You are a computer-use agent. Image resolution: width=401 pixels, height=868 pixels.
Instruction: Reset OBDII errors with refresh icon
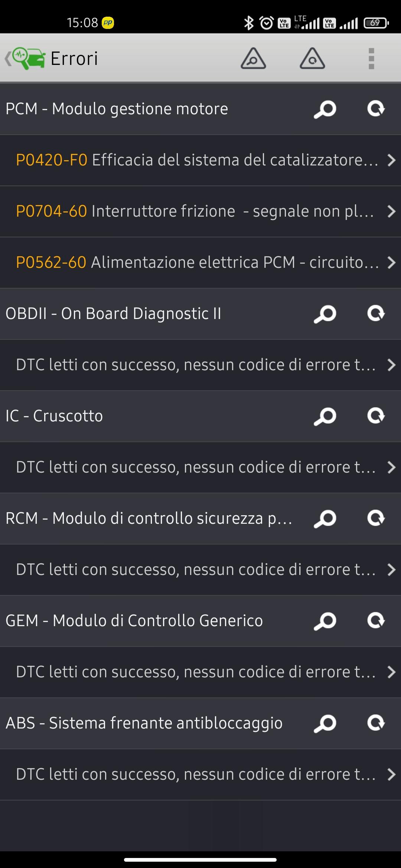376,314
